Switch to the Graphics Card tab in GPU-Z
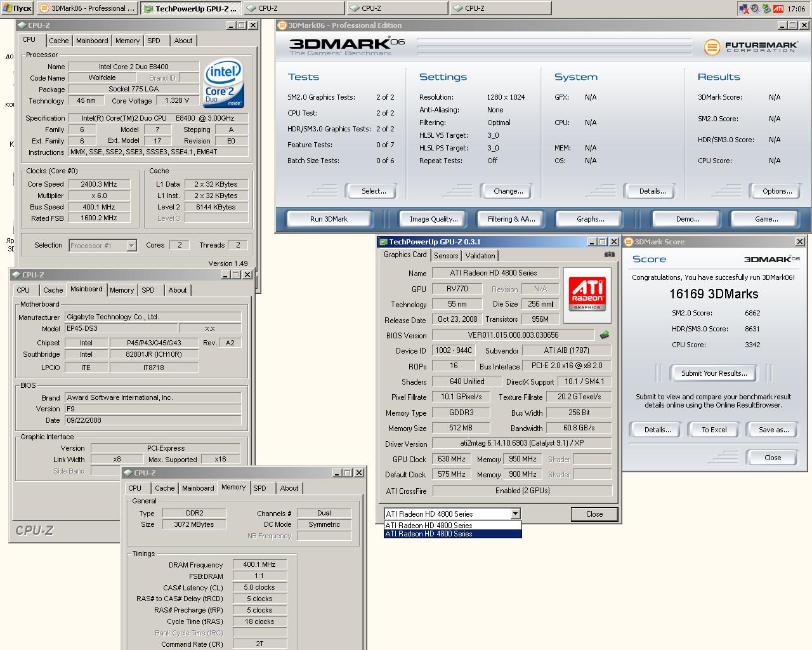The image size is (812, 650). coord(405,255)
